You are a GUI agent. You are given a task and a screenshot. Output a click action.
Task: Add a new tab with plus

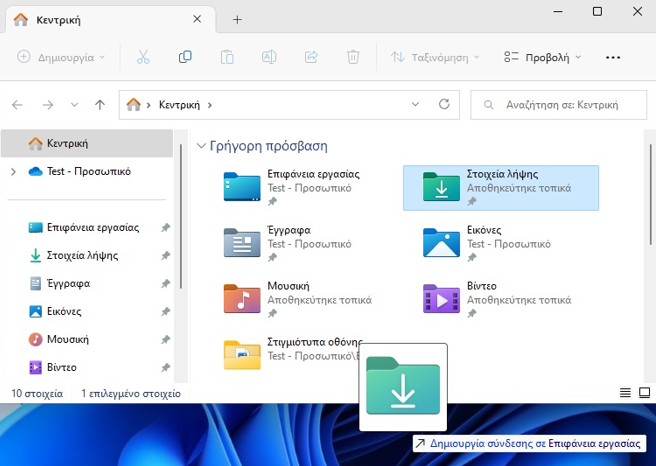(x=237, y=20)
